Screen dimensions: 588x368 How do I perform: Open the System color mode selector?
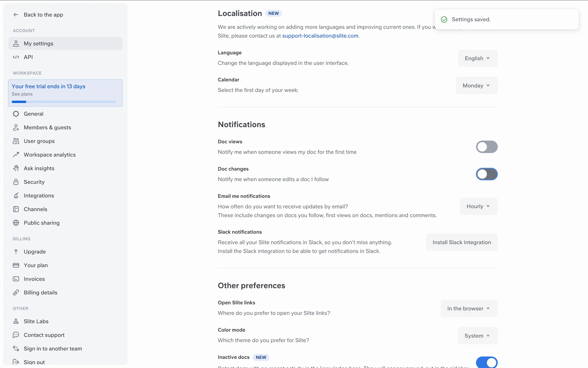coord(477,336)
